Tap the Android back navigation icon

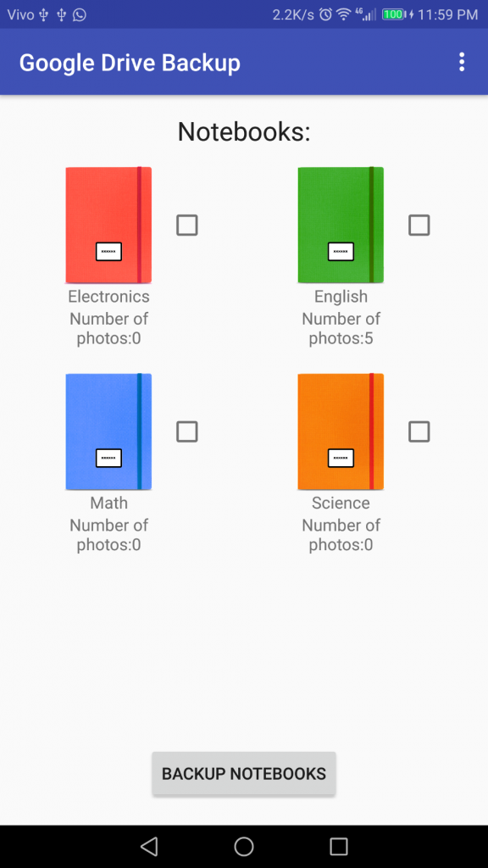coord(149,846)
